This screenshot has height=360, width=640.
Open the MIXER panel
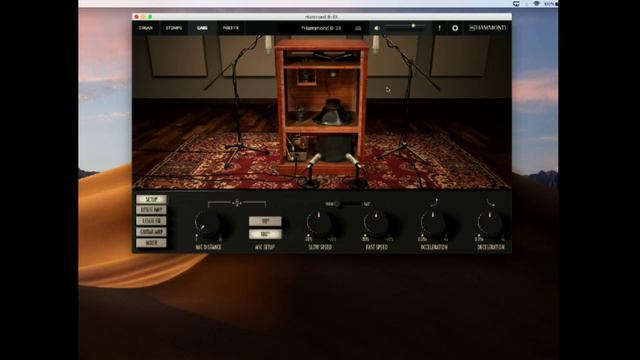[x=151, y=243]
